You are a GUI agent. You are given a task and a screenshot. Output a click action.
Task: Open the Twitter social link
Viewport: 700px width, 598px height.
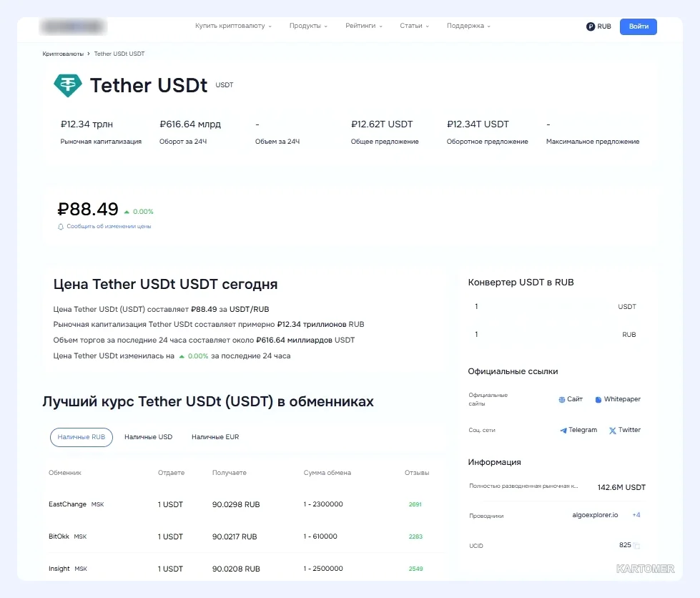(625, 430)
